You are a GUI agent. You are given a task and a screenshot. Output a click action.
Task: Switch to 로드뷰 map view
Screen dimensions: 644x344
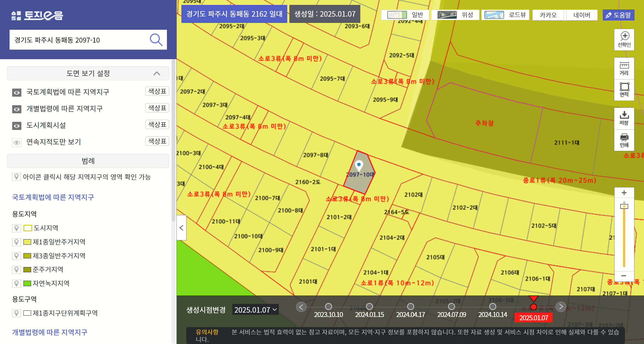pyautogui.click(x=505, y=15)
